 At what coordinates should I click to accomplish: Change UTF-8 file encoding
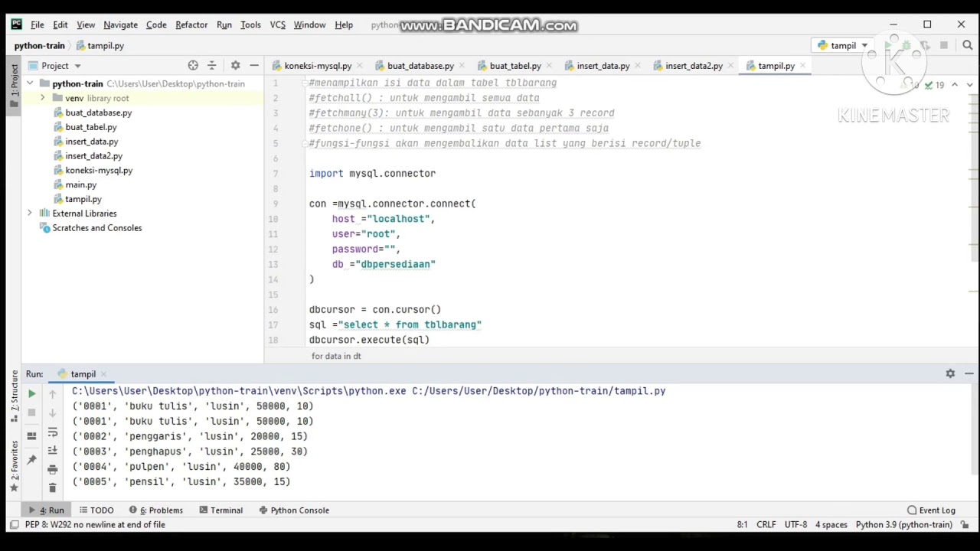(x=795, y=525)
